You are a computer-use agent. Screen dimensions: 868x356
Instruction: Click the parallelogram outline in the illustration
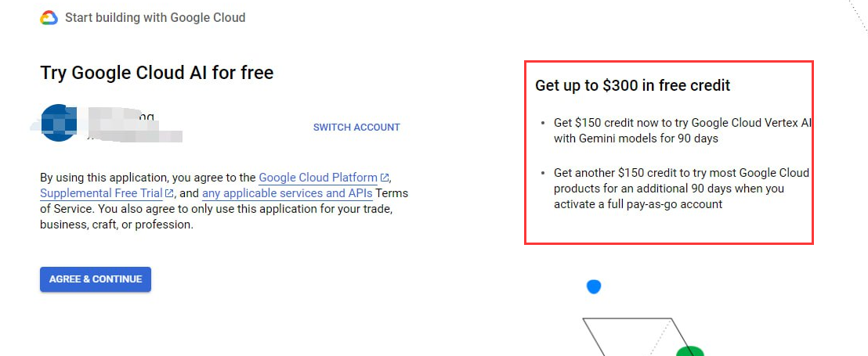(638, 337)
